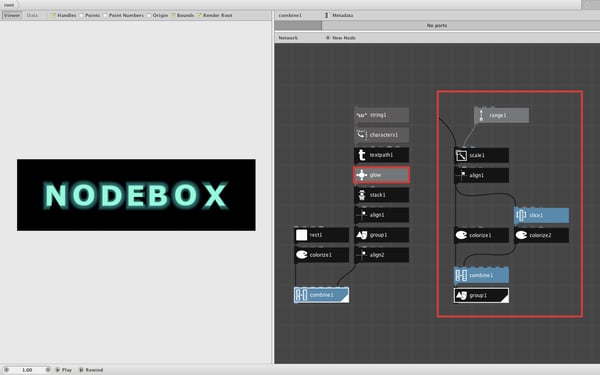Image resolution: width=600 pixels, height=375 pixels.
Task: Select the combine1 node above group1
Action: click(481, 276)
